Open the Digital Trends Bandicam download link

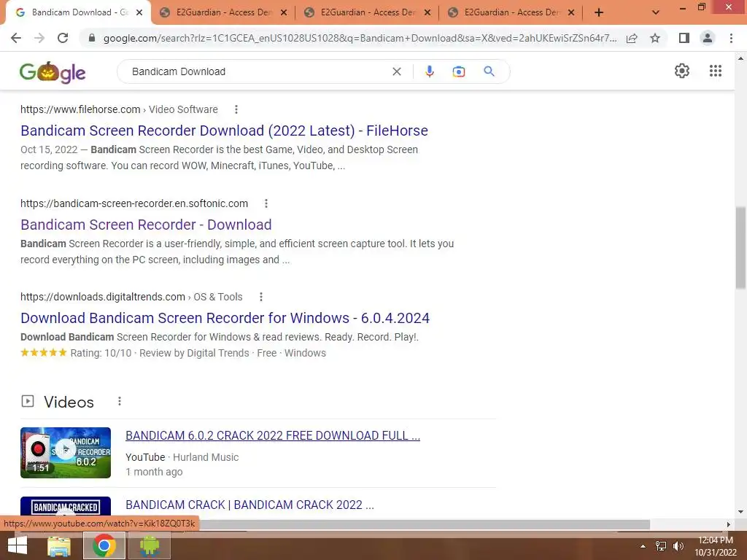click(225, 318)
